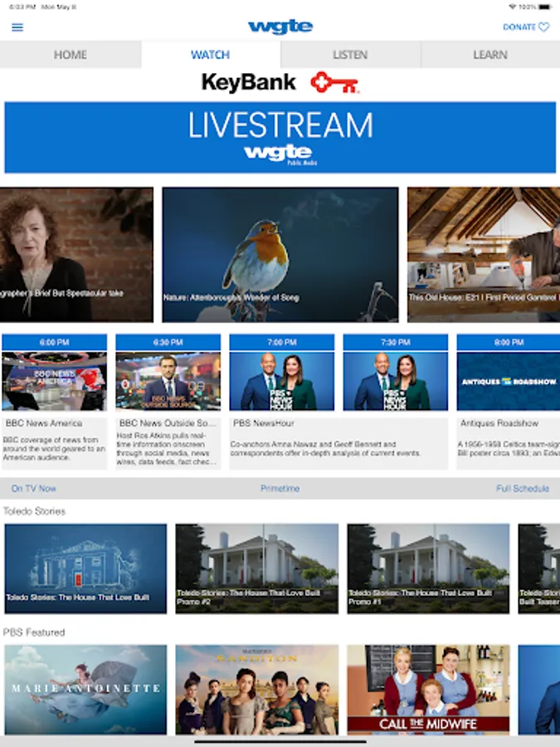Click the BBC News Outside So... title
Screen dimensions: 560x747
tap(168, 423)
